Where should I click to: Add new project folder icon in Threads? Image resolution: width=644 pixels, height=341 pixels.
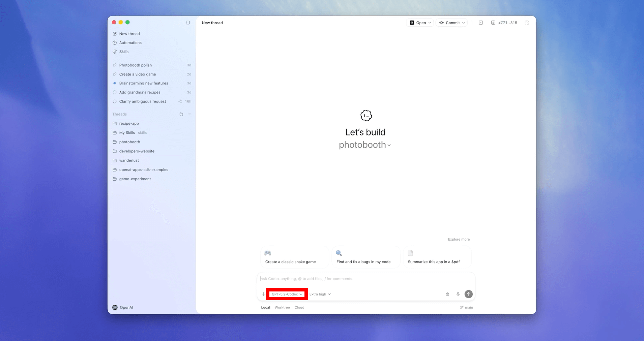(x=181, y=114)
